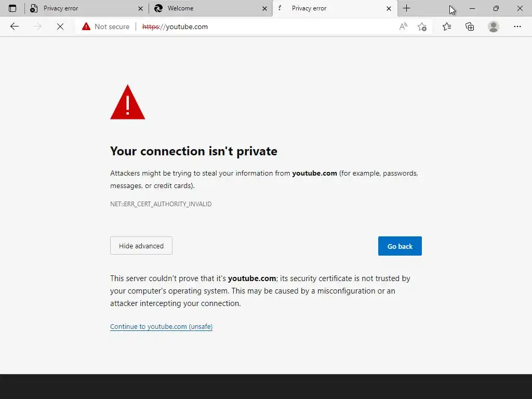This screenshot has height=399, width=532.
Task: Open a new tab
Action: (x=407, y=8)
